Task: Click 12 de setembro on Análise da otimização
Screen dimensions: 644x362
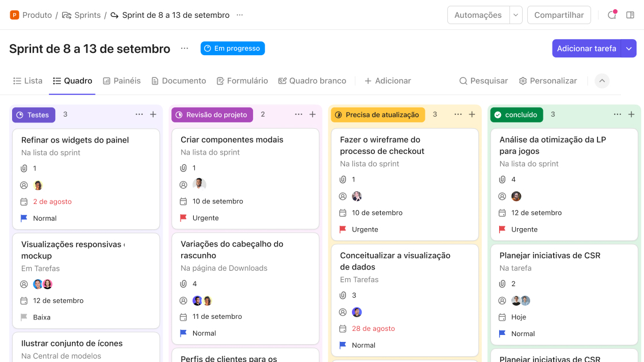Action: [x=536, y=213]
